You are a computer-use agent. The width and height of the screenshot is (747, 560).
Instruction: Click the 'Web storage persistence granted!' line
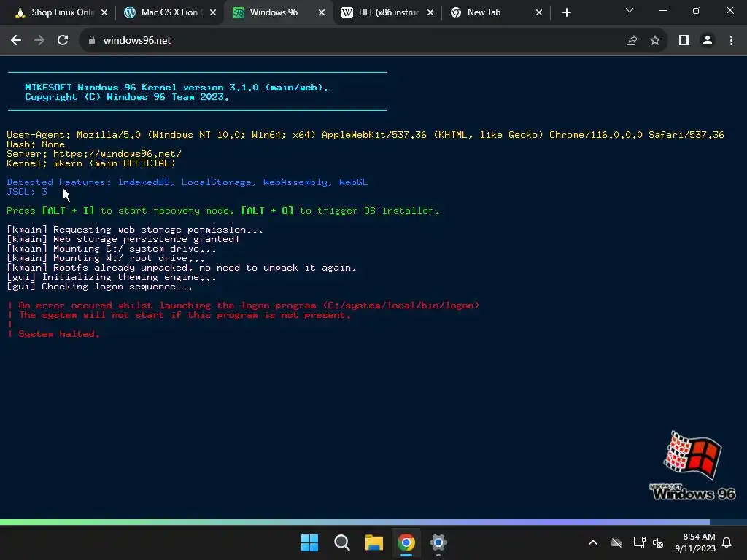123,239
